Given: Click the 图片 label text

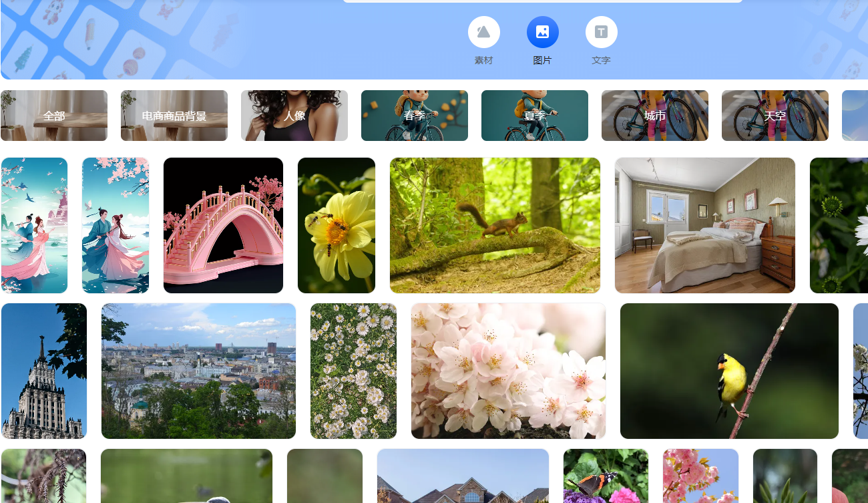Looking at the screenshot, I should click(543, 60).
